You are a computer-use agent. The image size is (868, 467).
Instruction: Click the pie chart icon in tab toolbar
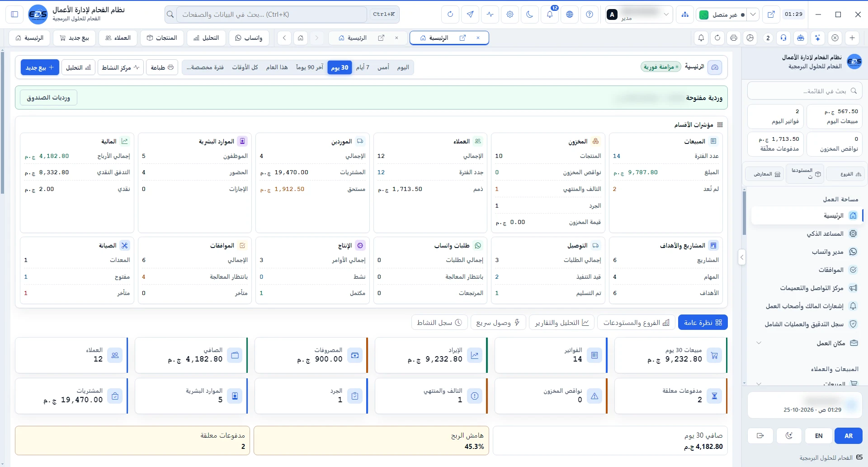tap(750, 38)
